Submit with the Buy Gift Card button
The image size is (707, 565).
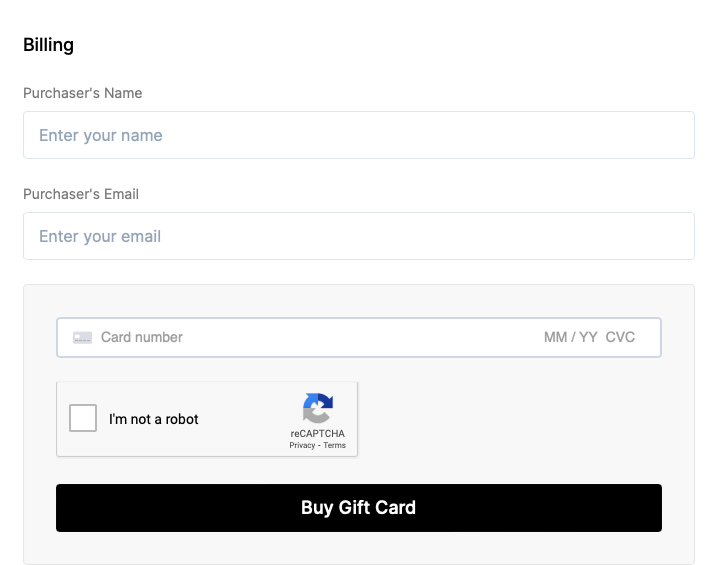(359, 508)
